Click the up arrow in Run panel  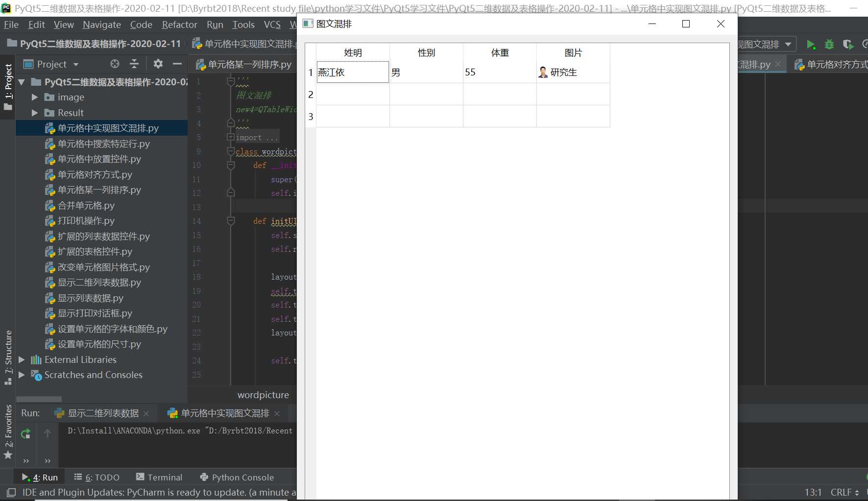click(x=48, y=433)
